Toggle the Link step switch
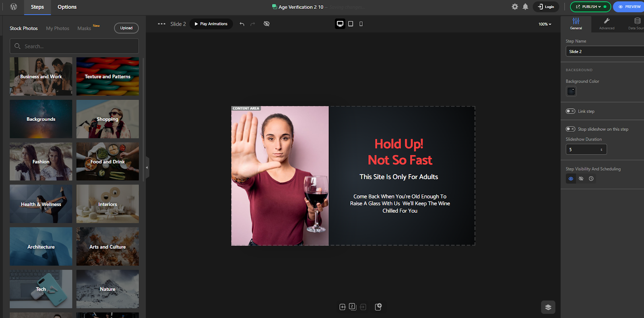644x318 pixels. pyautogui.click(x=571, y=111)
